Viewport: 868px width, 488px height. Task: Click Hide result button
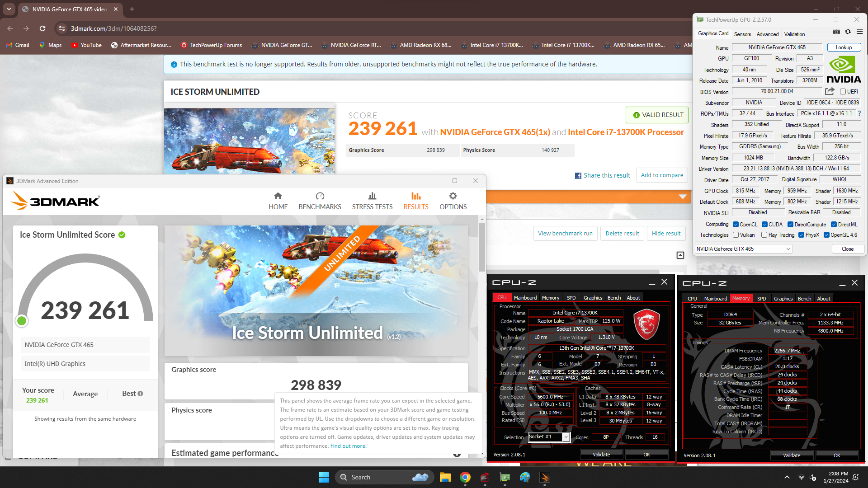coord(666,234)
